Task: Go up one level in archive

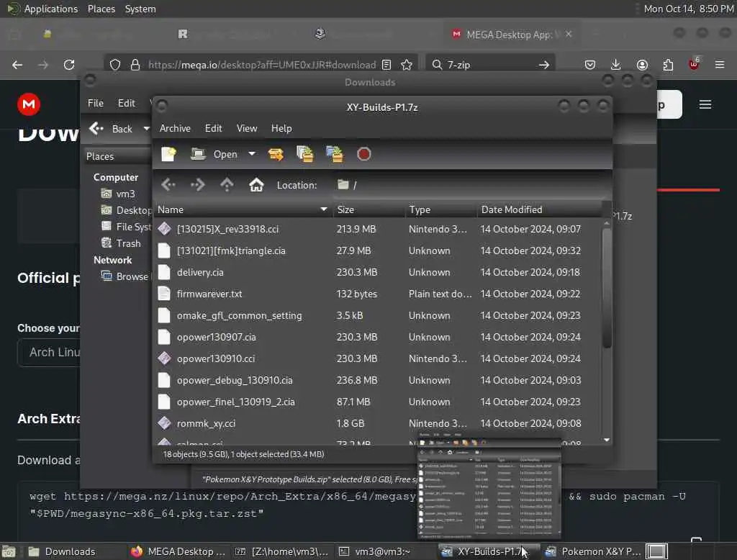Action: pyautogui.click(x=227, y=185)
